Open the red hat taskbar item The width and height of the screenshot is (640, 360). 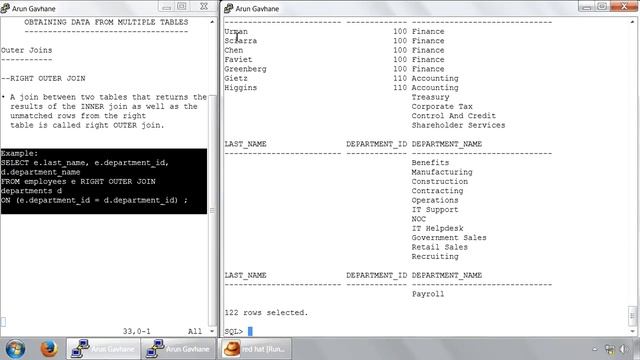(256, 349)
